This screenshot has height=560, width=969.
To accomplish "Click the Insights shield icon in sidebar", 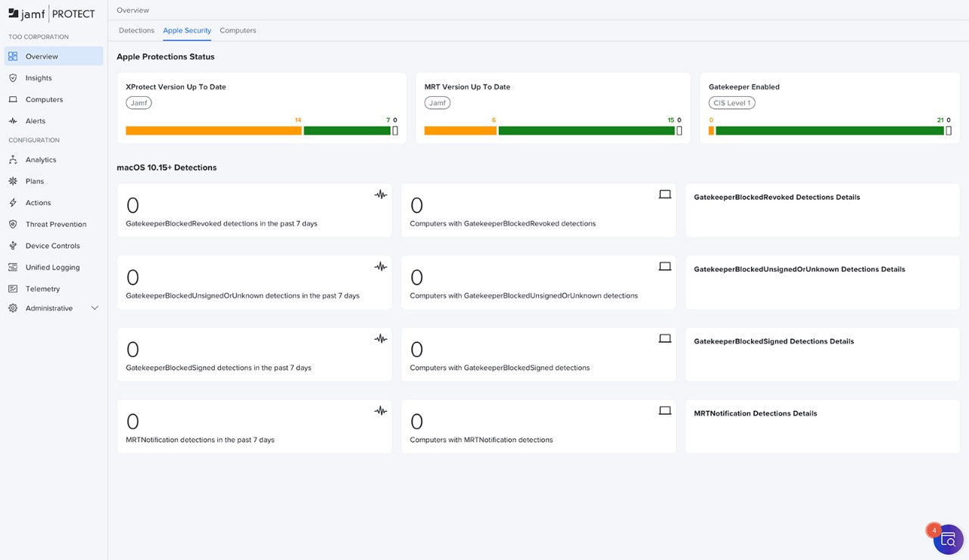I will [13, 78].
